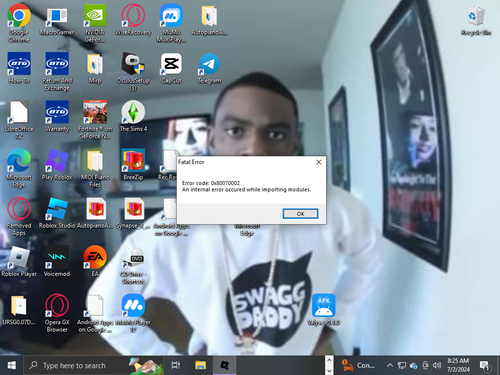Select the CapCut desktop icon
This screenshot has width=500, height=375.
point(171,68)
